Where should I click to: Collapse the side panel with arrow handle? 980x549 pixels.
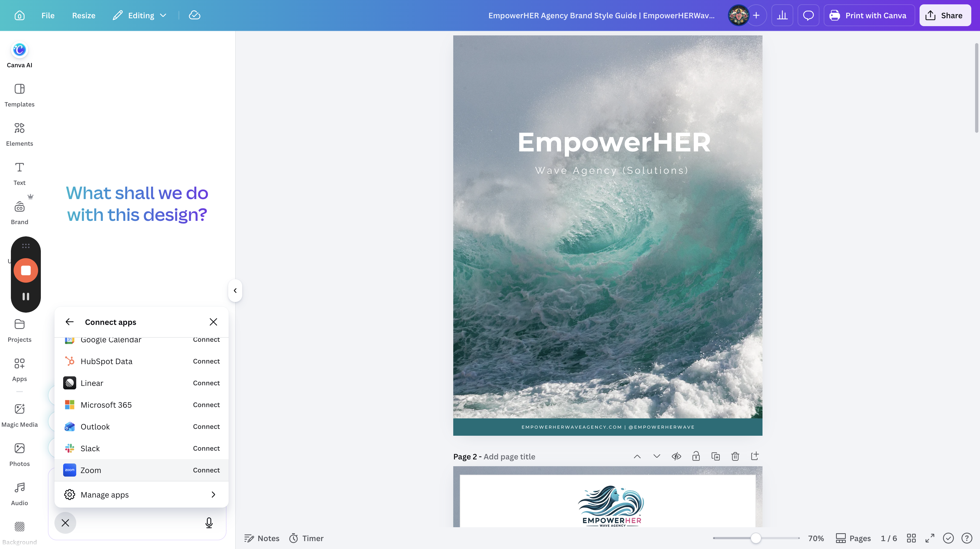point(235,290)
